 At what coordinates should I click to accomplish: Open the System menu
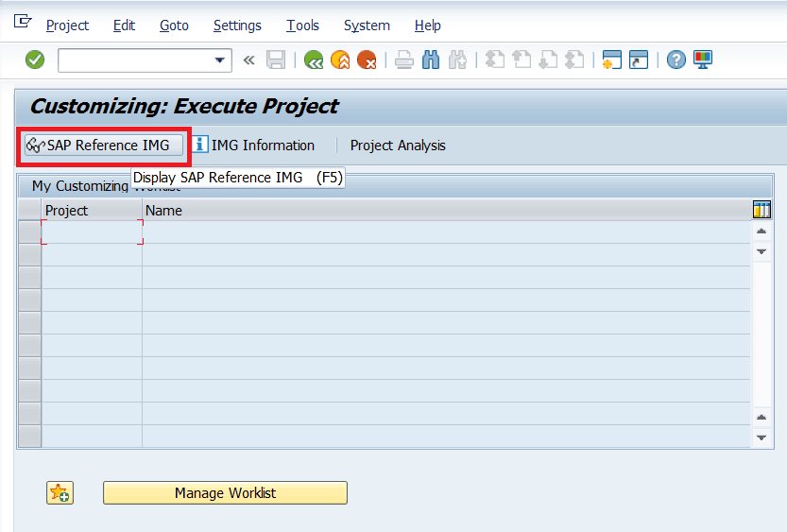click(x=367, y=26)
